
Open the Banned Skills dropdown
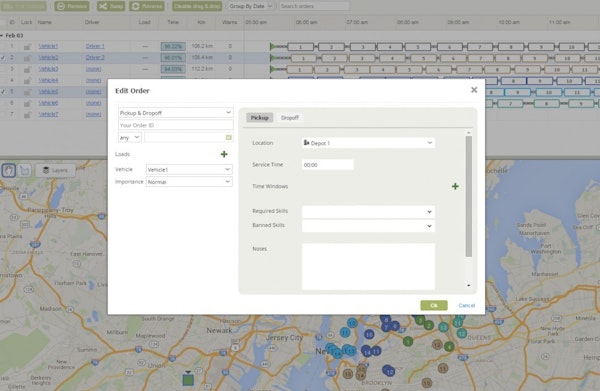tap(368, 226)
